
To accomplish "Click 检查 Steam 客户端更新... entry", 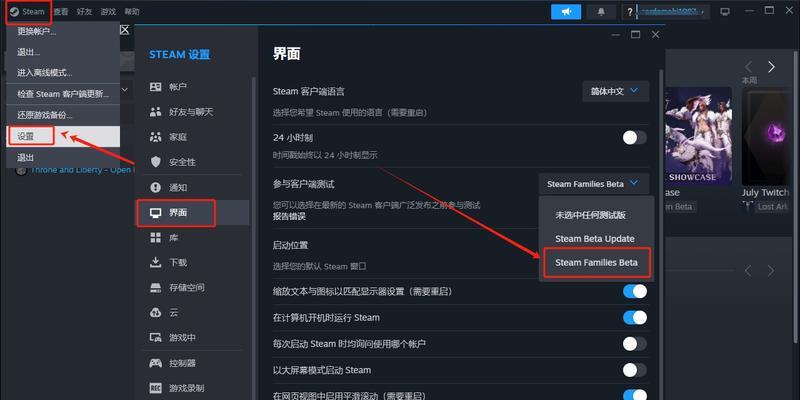I will click(x=63, y=94).
